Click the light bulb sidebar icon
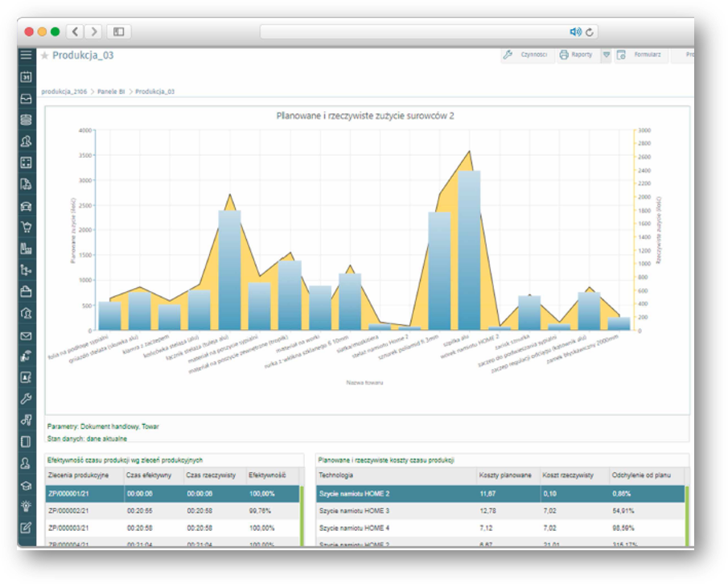Viewport: 728px width, 584px height. [x=26, y=507]
